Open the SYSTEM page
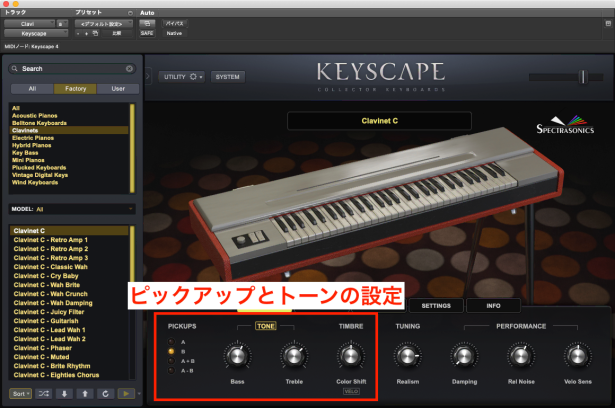The width and height of the screenshot is (615, 408). click(x=227, y=77)
